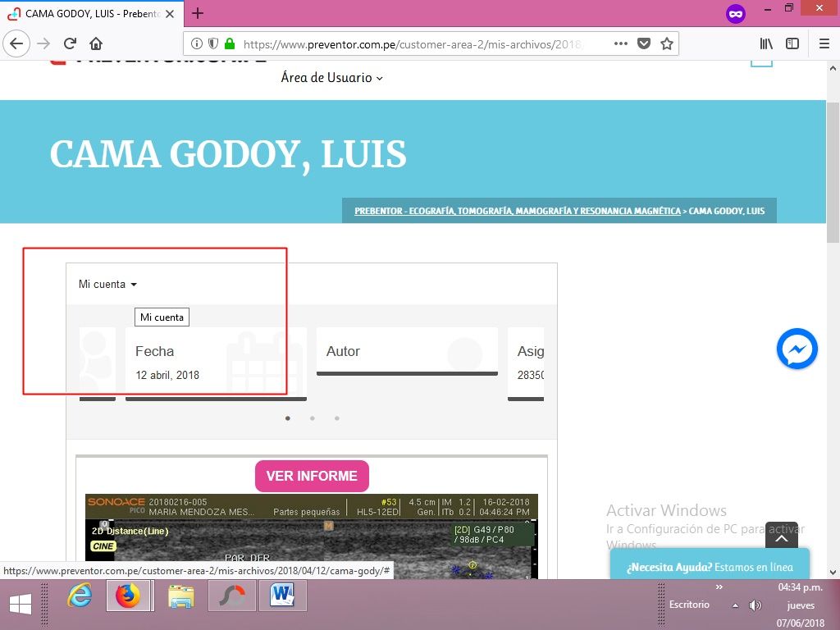This screenshot has height=630, width=840.
Task: Click the scrollbar up arrow
Action: click(x=833, y=68)
